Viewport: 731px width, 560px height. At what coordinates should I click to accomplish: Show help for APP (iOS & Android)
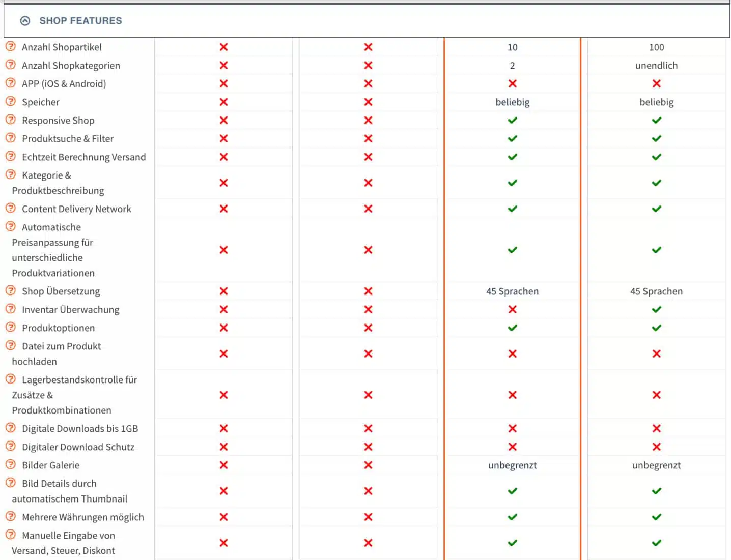click(11, 83)
